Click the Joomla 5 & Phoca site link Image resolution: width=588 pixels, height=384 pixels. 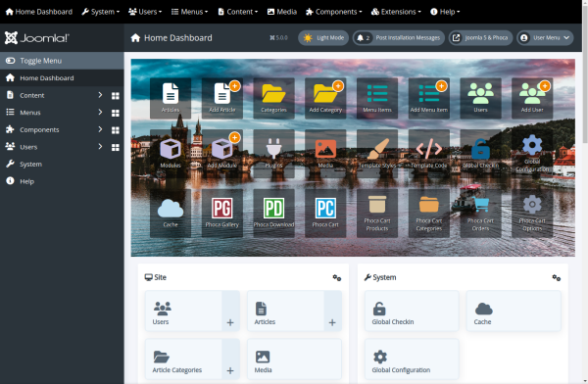[x=481, y=38]
